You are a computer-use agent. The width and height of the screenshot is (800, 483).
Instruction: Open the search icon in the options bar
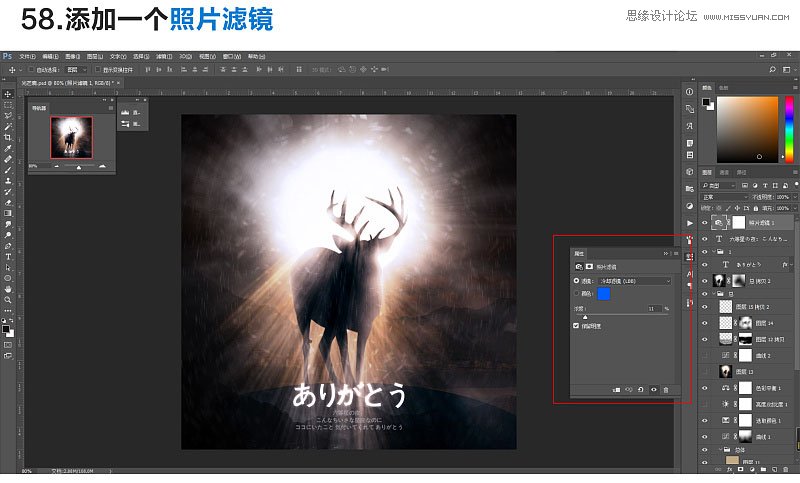pos(772,69)
